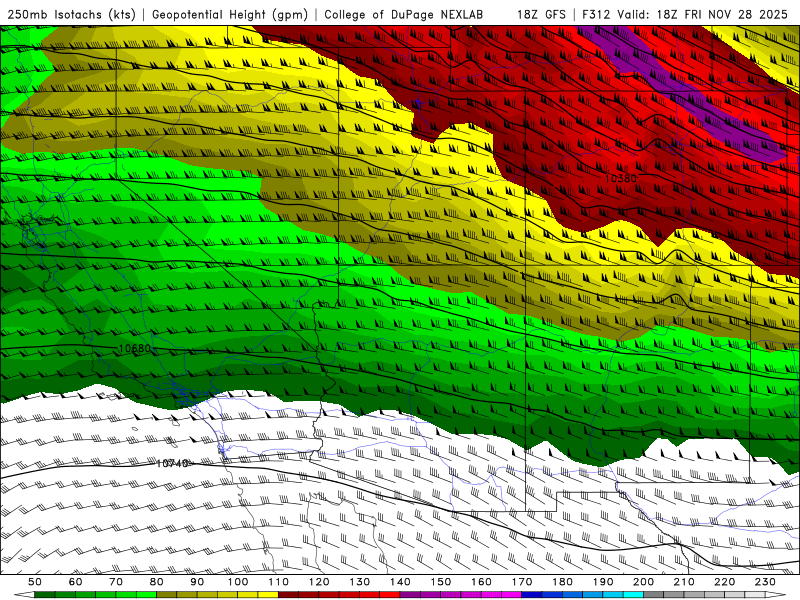This screenshot has width=800, height=600.
Task: Click the legend value 110
Action: point(279,582)
